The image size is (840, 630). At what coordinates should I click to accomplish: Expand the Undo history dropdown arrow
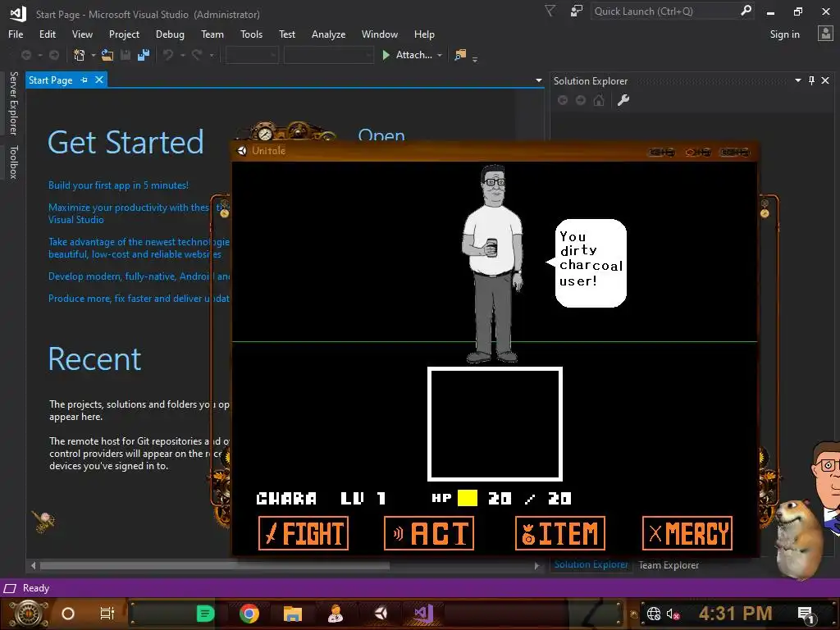[183, 55]
